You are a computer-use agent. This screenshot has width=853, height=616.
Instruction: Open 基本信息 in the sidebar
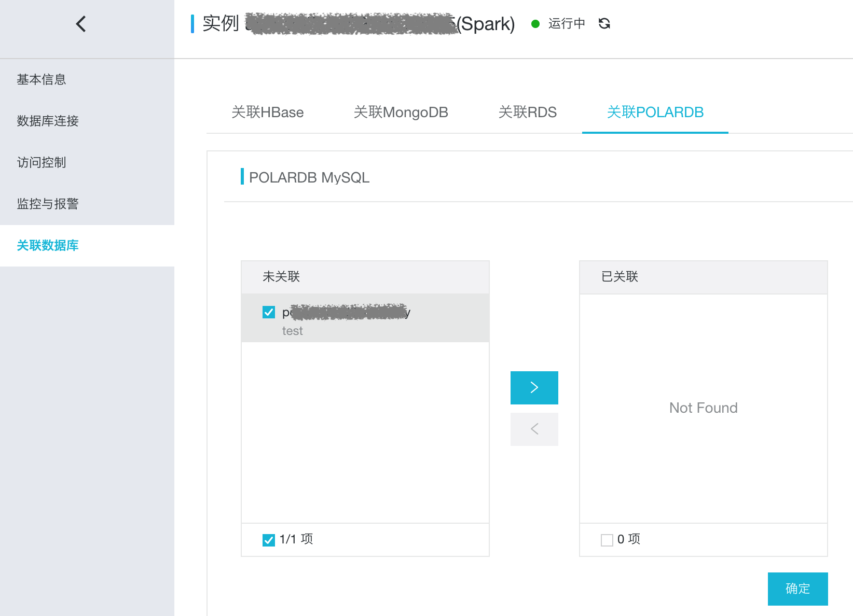point(87,79)
